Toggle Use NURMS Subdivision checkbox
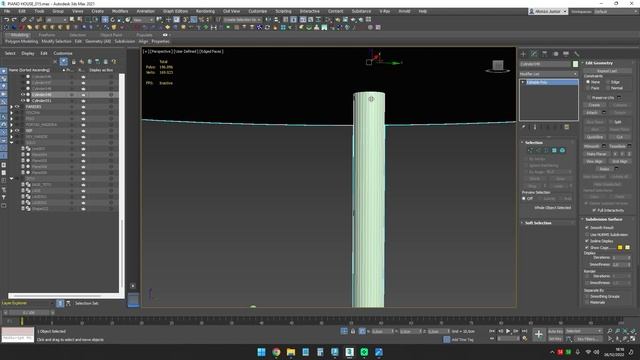This screenshot has width=640, height=360. 587,235
